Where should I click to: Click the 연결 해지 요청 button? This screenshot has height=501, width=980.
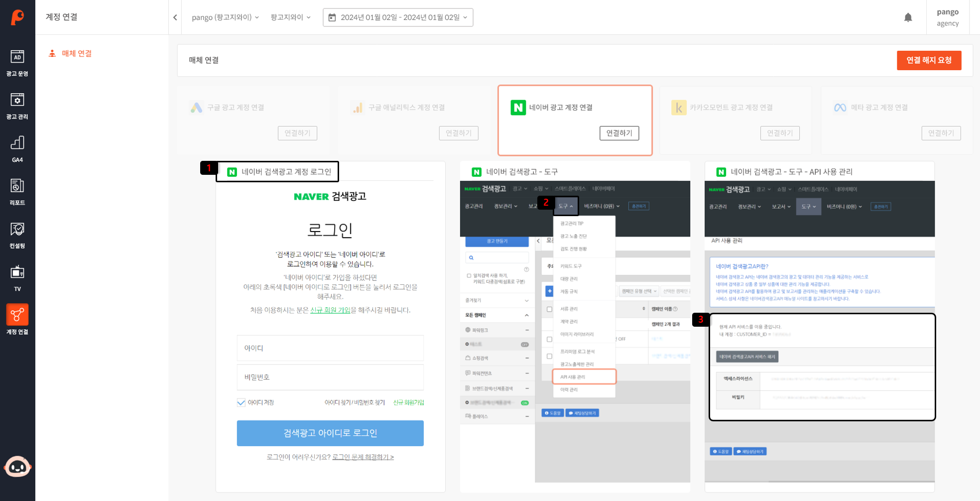pos(929,60)
